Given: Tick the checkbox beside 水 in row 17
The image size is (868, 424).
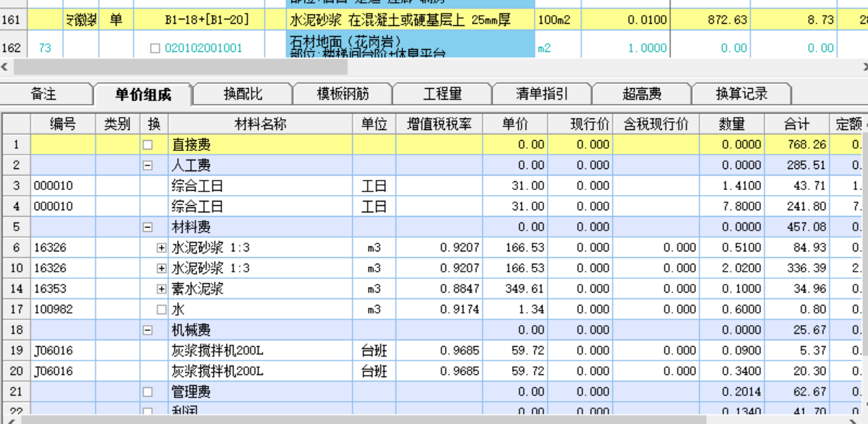Looking at the screenshot, I should pos(161,309).
